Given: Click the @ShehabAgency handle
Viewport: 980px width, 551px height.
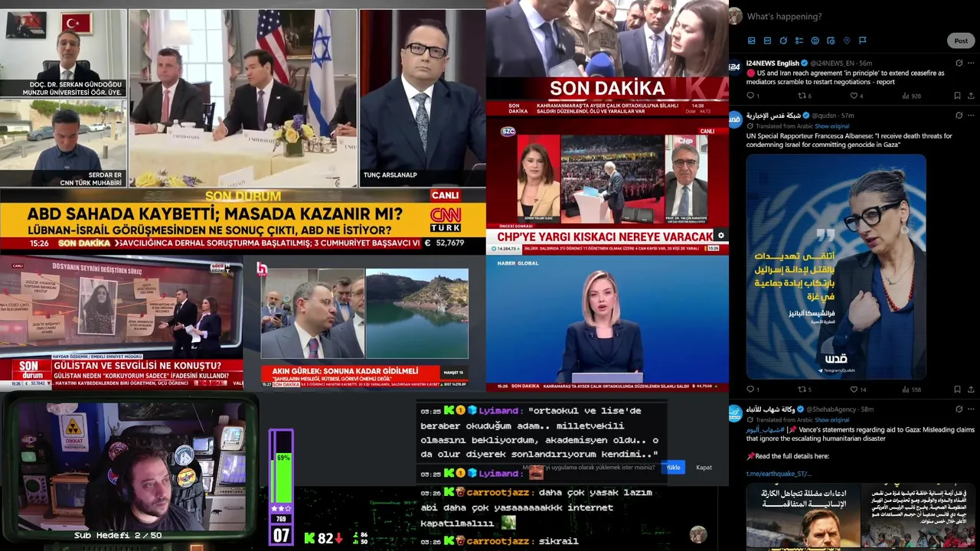Looking at the screenshot, I should [x=831, y=409].
